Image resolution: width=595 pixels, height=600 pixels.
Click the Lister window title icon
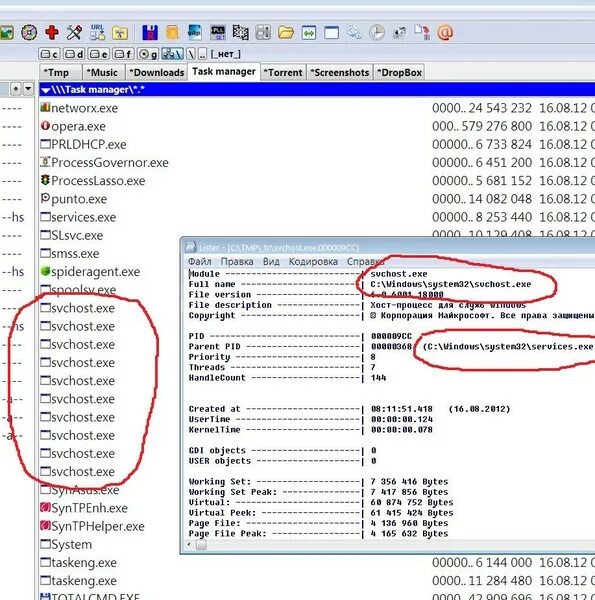tap(191, 248)
